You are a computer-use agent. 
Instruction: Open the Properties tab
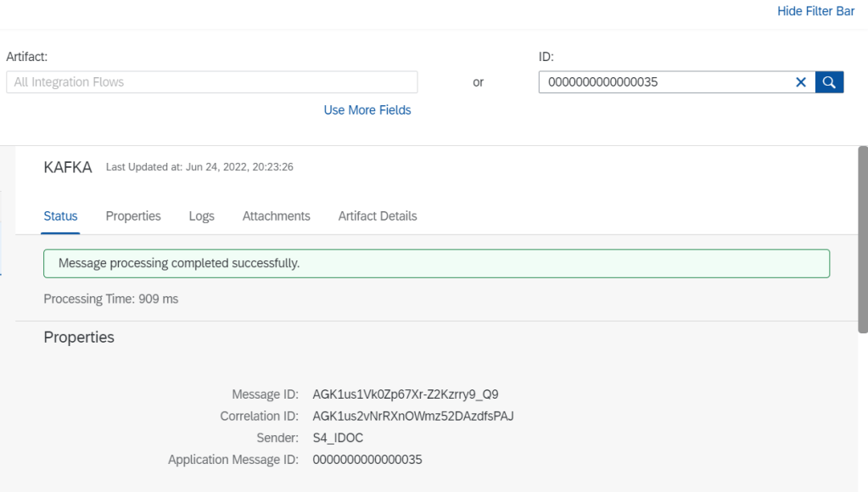133,216
